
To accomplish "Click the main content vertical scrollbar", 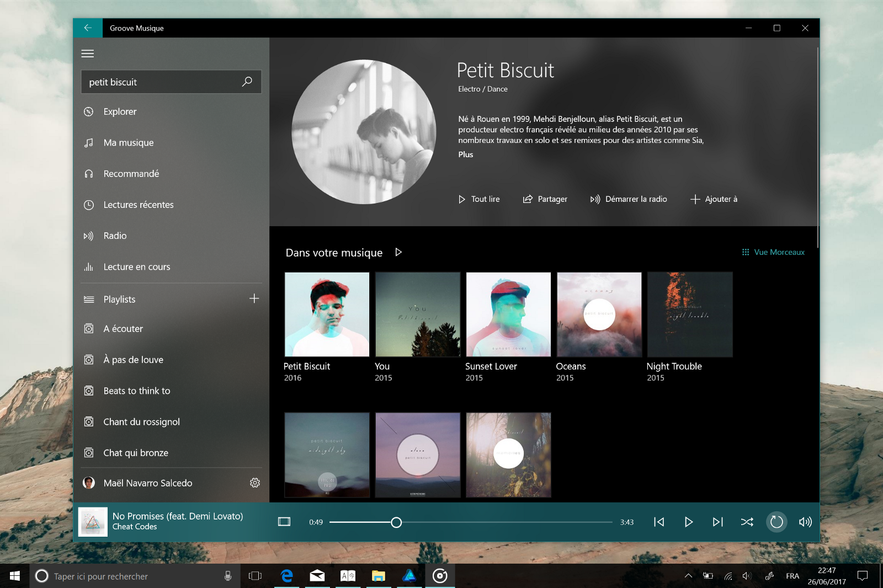I will click(817, 148).
